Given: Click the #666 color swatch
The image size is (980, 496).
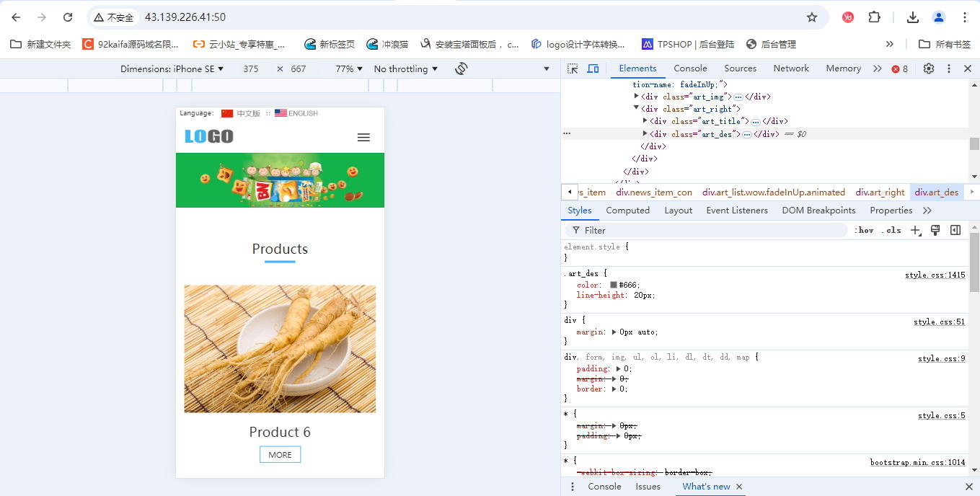Looking at the screenshot, I should 614,285.
